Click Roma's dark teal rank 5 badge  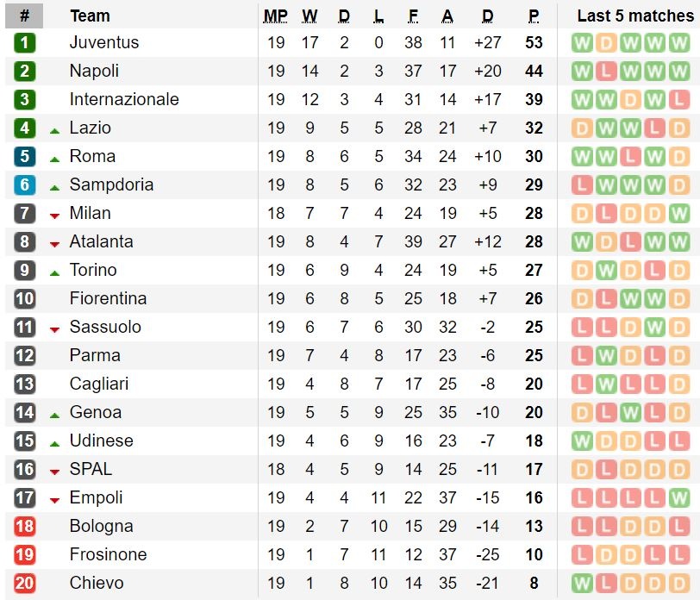[x=24, y=156]
